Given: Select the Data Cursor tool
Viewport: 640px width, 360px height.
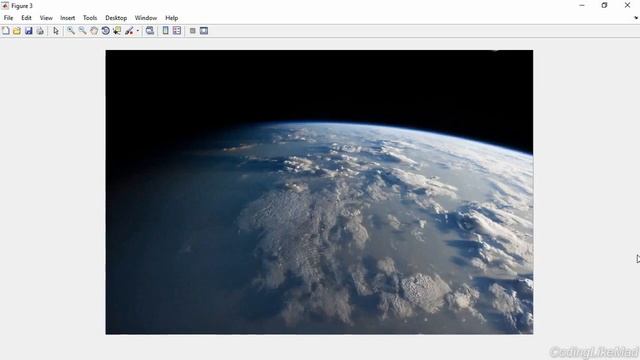Looking at the screenshot, I should 117,31.
